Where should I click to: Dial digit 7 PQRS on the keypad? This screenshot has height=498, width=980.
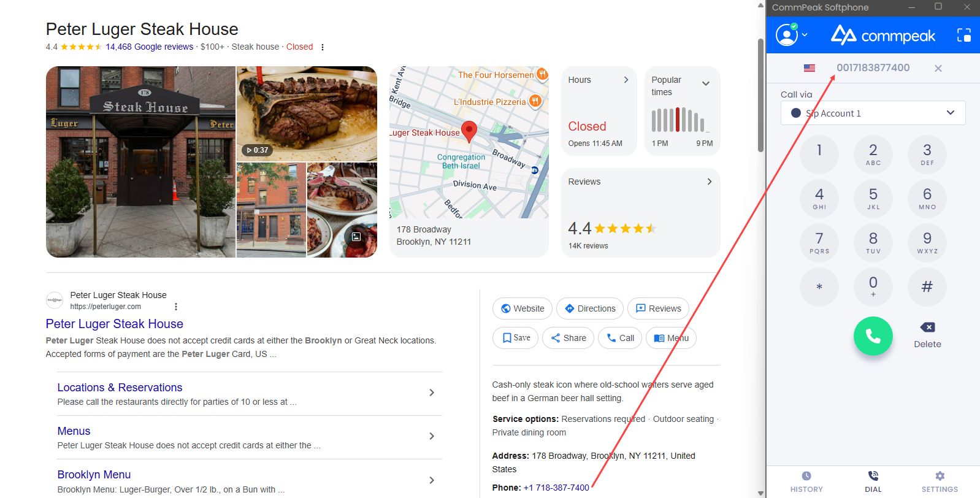click(819, 242)
